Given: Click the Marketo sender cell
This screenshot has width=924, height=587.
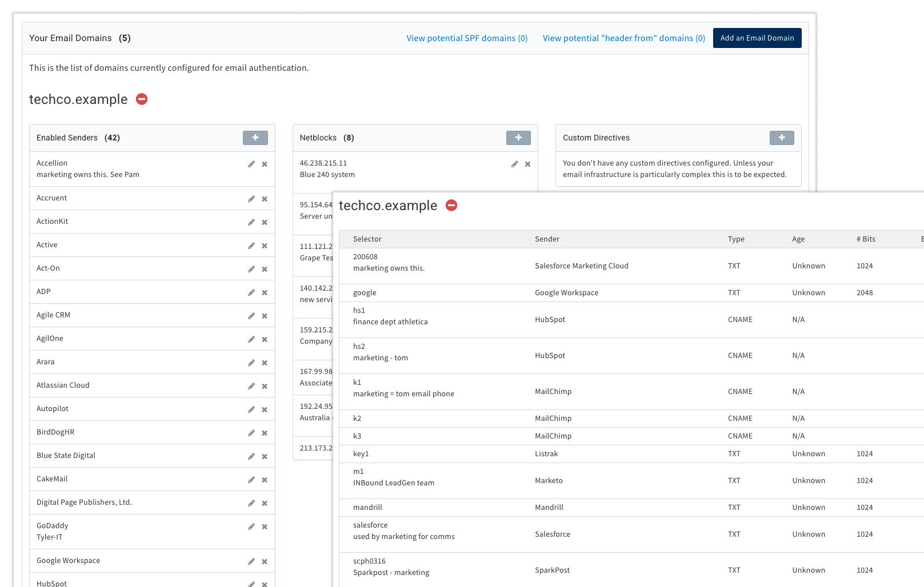Looking at the screenshot, I should pyautogui.click(x=549, y=481).
